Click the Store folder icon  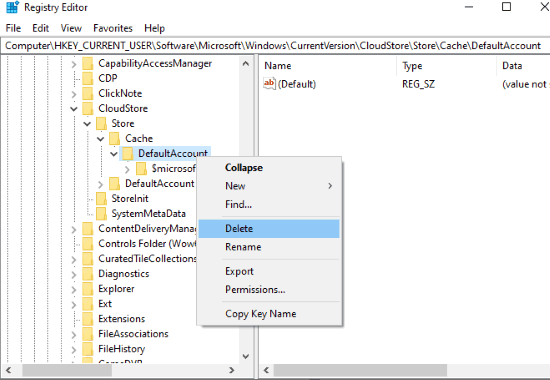101,124
